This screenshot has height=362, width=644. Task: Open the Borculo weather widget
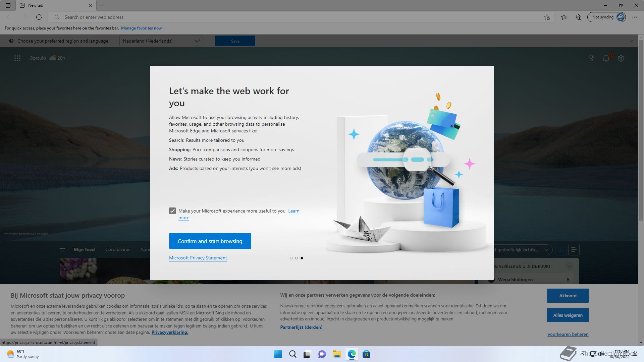coord(48,58)
